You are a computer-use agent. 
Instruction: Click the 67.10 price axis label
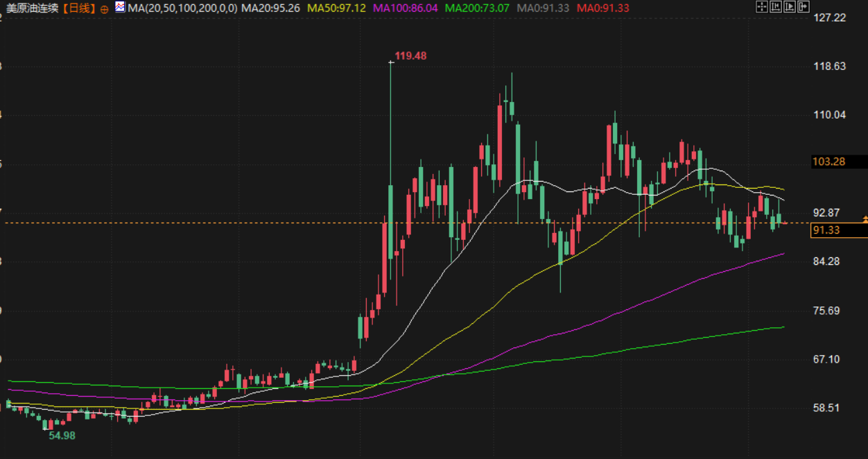[x=827, y=359]
